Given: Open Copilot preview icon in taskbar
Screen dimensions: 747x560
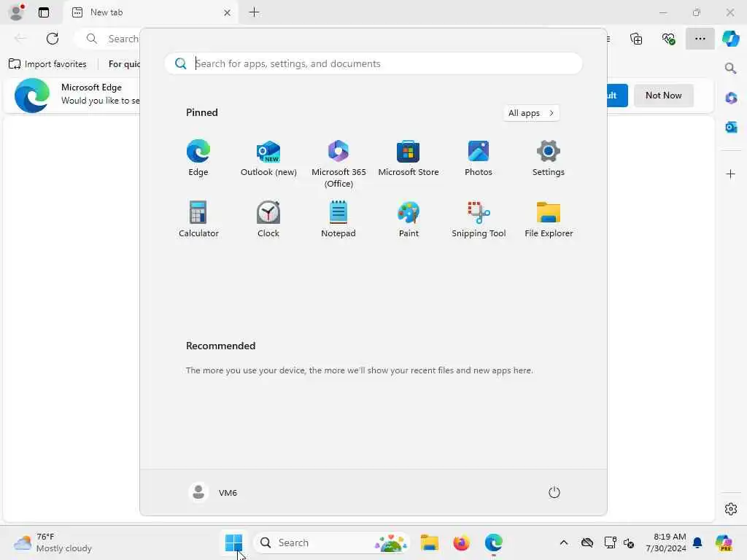Looking at the screenshot, I should point(724,542).
